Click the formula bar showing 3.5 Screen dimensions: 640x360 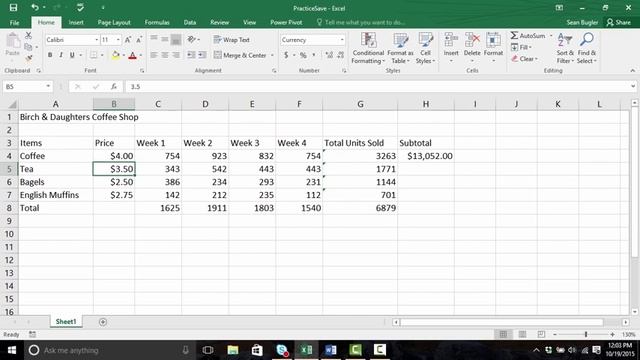click(x=378, y=87)
